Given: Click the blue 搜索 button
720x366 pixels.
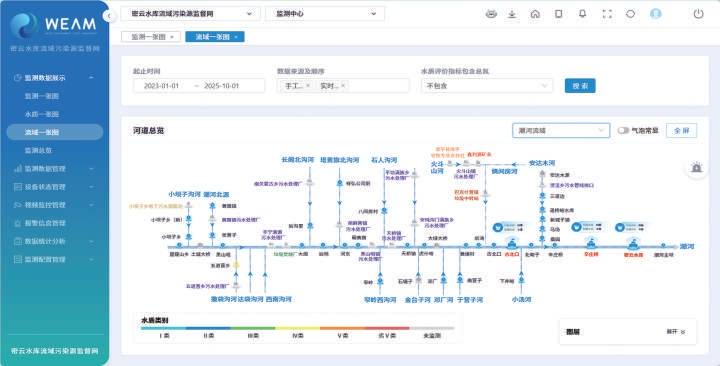Looking at the screenshot, I should click(x=580, y=86).
